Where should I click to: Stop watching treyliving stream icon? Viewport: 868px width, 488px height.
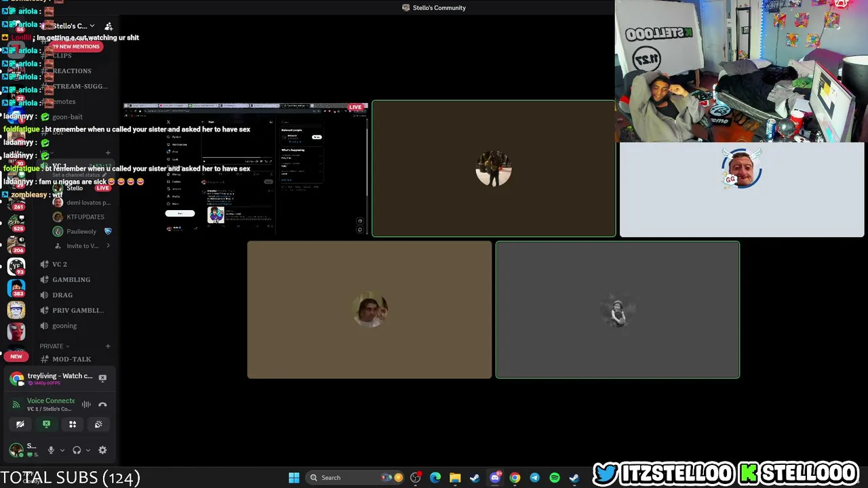(x=102, y=378)
